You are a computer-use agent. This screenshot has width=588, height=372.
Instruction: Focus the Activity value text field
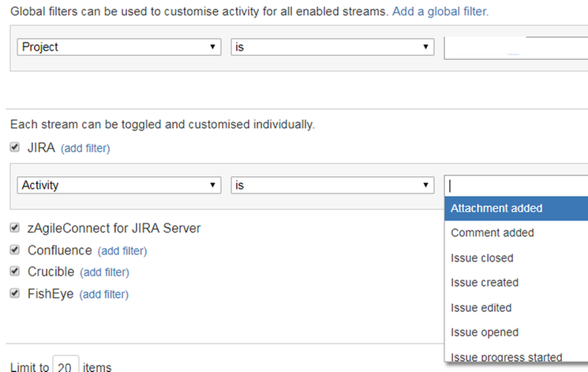coord(516,186)
